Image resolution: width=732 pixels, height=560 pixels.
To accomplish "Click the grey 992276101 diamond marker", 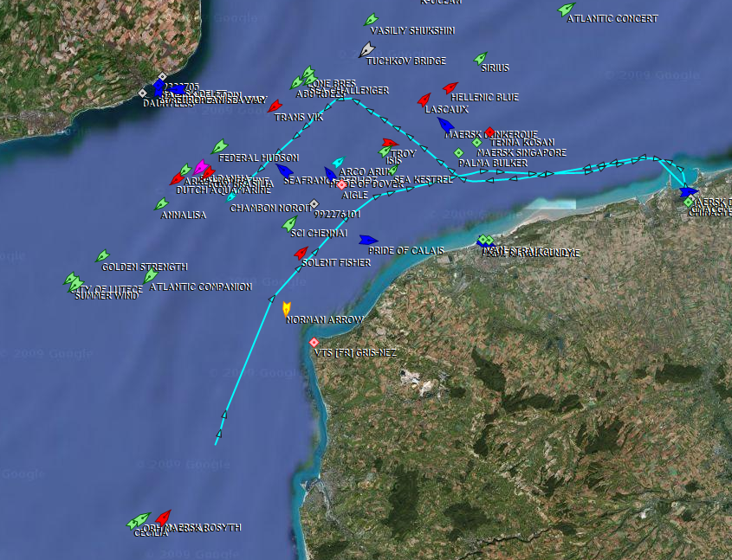I will tap(314, 203).
